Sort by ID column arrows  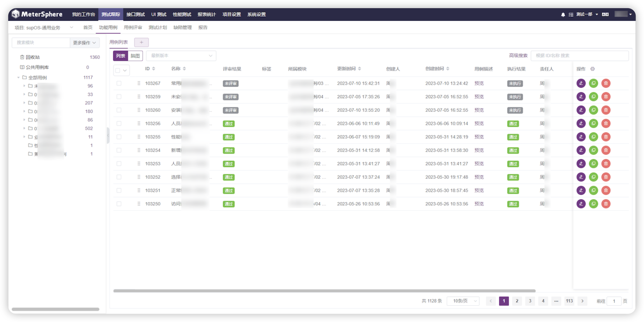pos(153,69)
